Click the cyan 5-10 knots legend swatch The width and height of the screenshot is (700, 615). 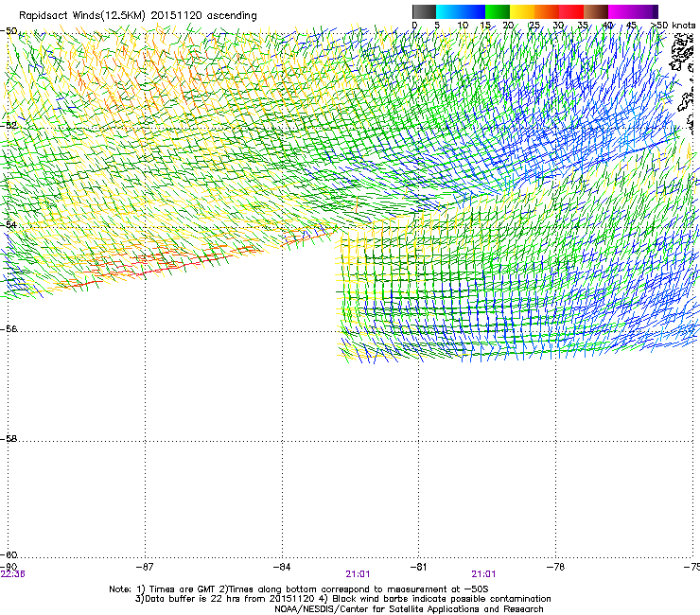(448, 11)
